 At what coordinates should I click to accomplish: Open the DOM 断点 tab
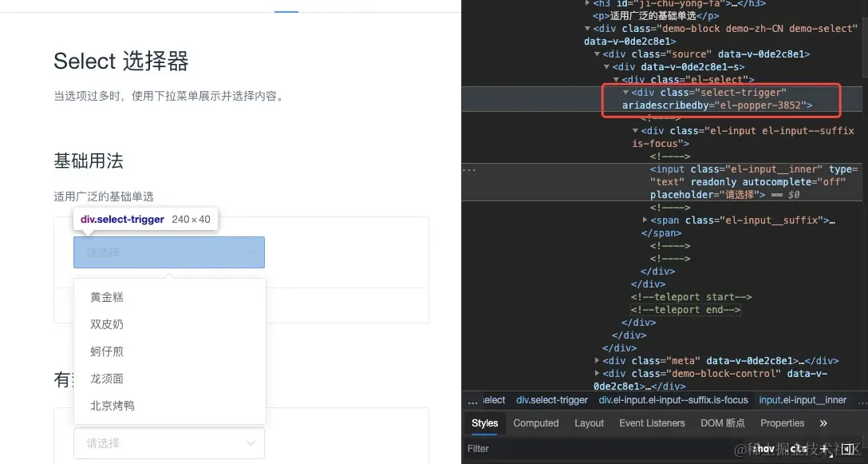tap(723, 423)
